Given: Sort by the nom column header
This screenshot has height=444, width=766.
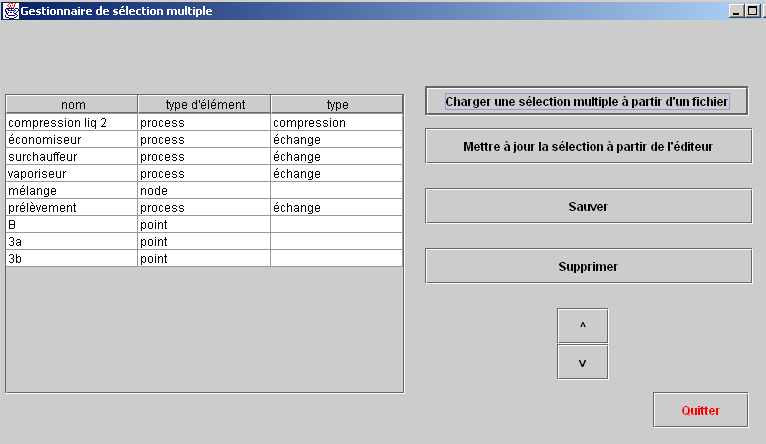Looking at the screenshot, I should point(72,105).
